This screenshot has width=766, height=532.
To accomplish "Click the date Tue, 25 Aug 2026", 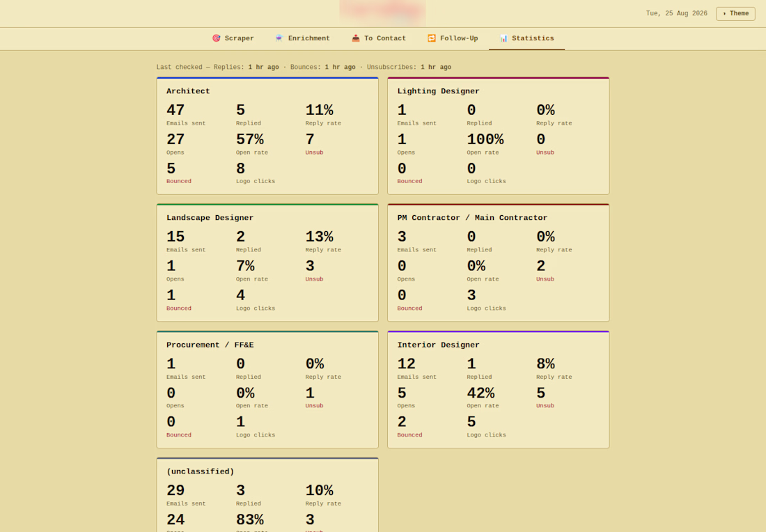I will 677,14.
